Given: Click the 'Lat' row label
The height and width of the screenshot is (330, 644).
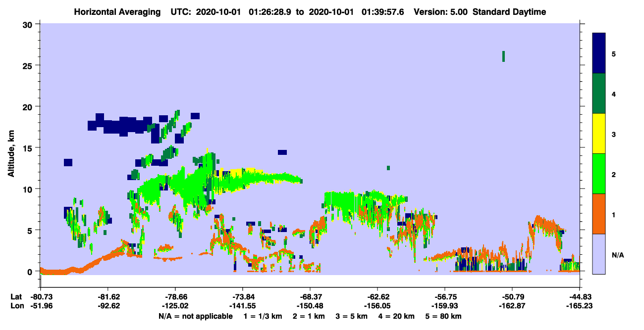Looking at the screenshot, I should [16, 297].
